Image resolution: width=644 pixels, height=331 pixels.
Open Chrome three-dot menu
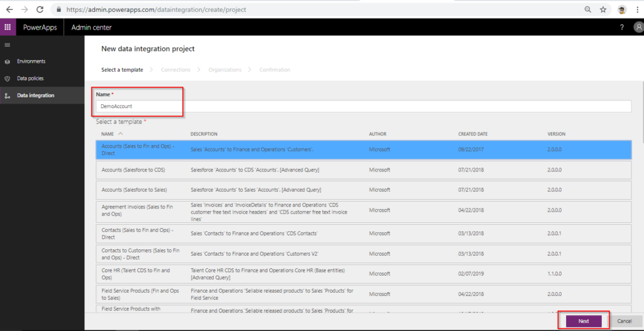pyautogui.click(x=636, y=9)
